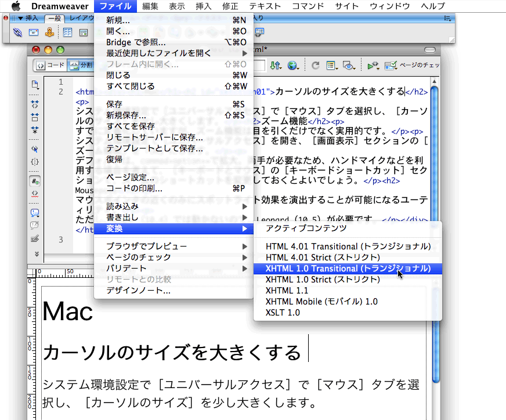Click Select Parent Tag icon
Viewport: 506px width, 420px height.
pyautogui.click(x=35, y=149)
